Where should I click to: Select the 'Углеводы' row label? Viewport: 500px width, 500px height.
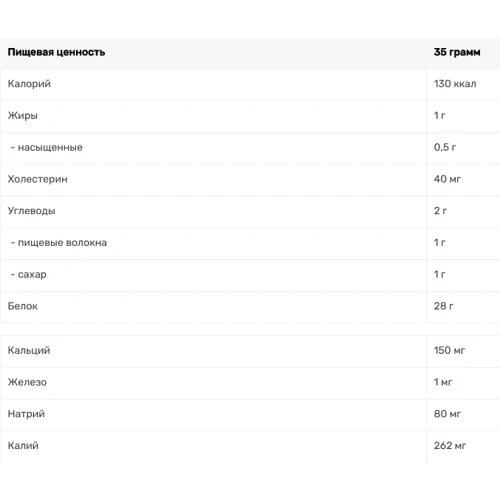[32, 211]
